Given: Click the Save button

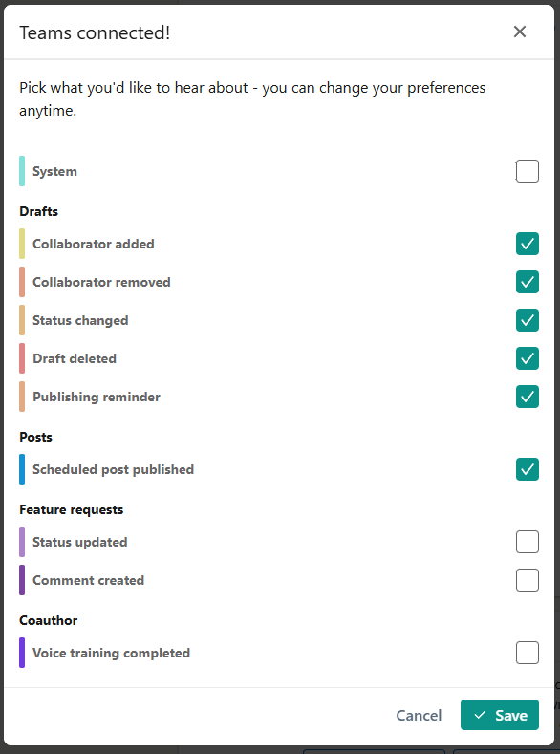Looking at the screenshot, I should (x=500, y=715).
